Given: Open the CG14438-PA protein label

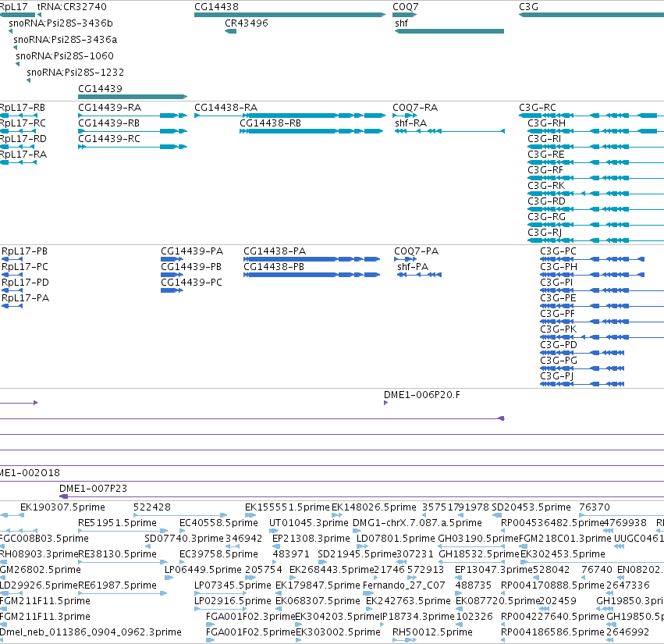Looking at the screenshot, I should tap(275, 251).
